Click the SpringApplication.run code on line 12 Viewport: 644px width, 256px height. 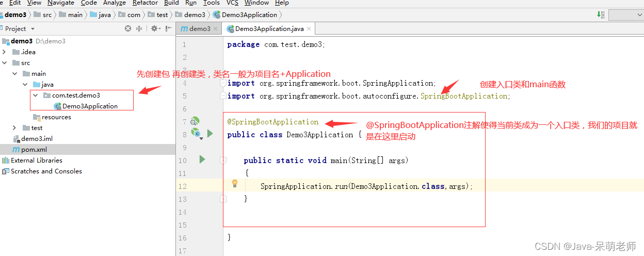(x=366, y=186)
